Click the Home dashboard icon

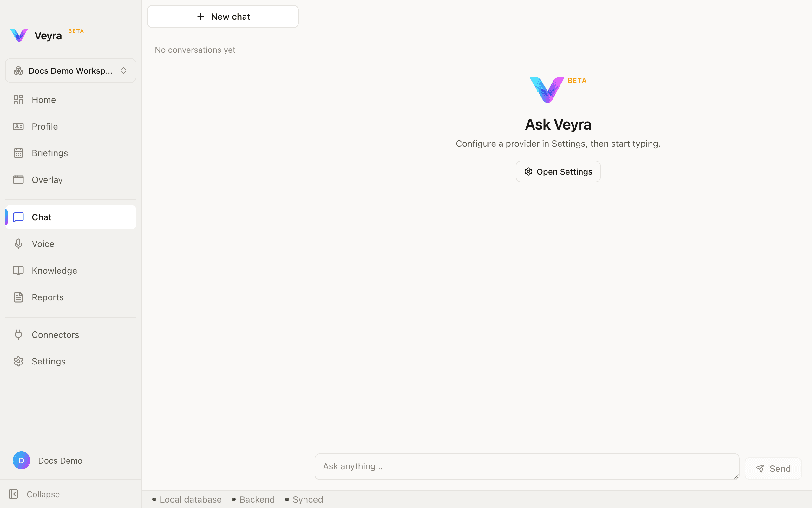tap(18, 100)
